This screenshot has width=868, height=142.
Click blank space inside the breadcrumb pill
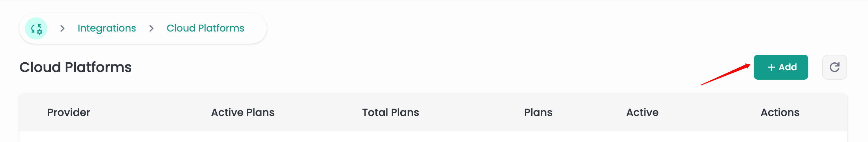tap(256, 28)
